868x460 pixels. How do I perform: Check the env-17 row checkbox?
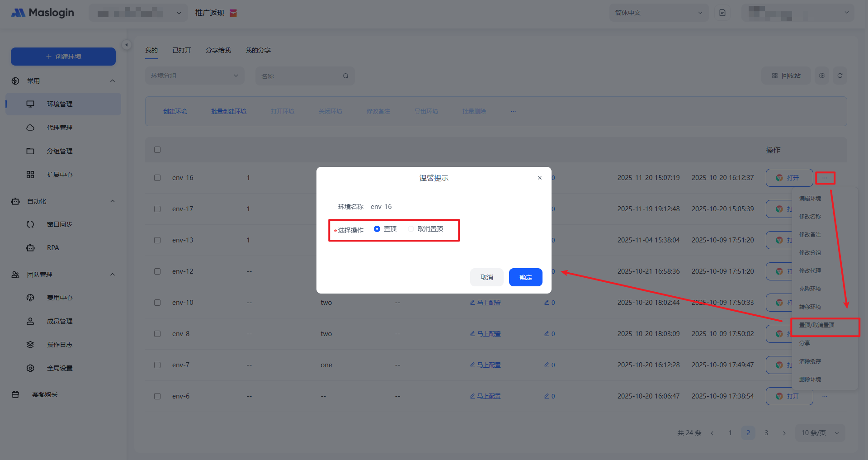coord(157,209)
